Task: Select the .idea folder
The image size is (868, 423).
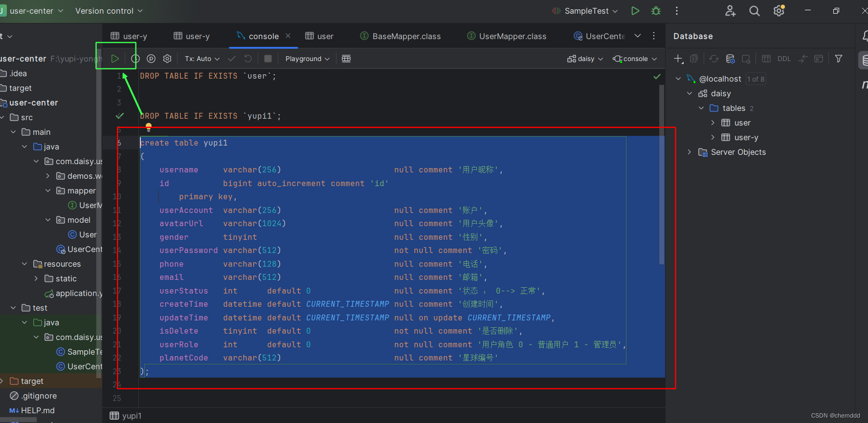Action: (x=14, y=73)
